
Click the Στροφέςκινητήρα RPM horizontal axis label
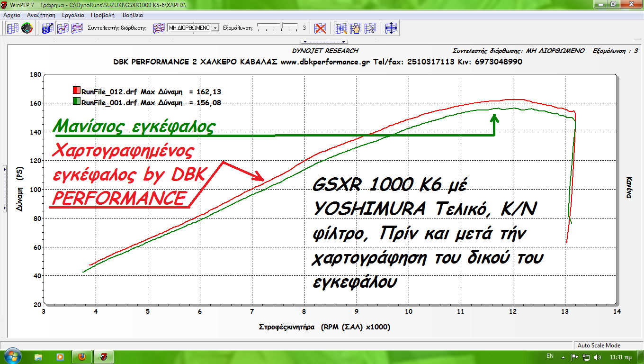point(324,327)
